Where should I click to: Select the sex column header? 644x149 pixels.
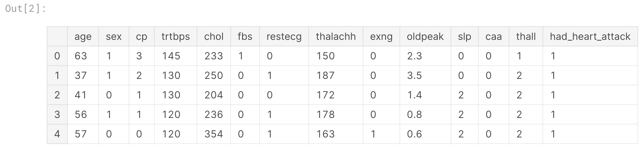click(114, 37)
